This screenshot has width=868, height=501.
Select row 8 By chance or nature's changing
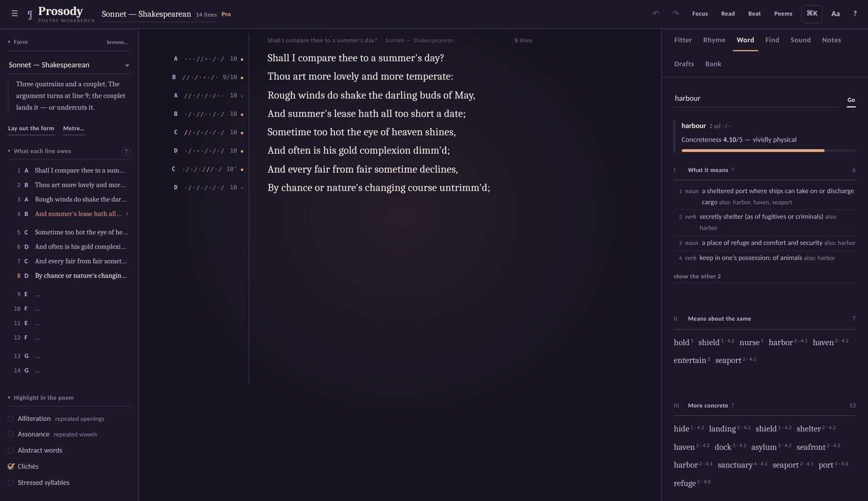point(70,276)
